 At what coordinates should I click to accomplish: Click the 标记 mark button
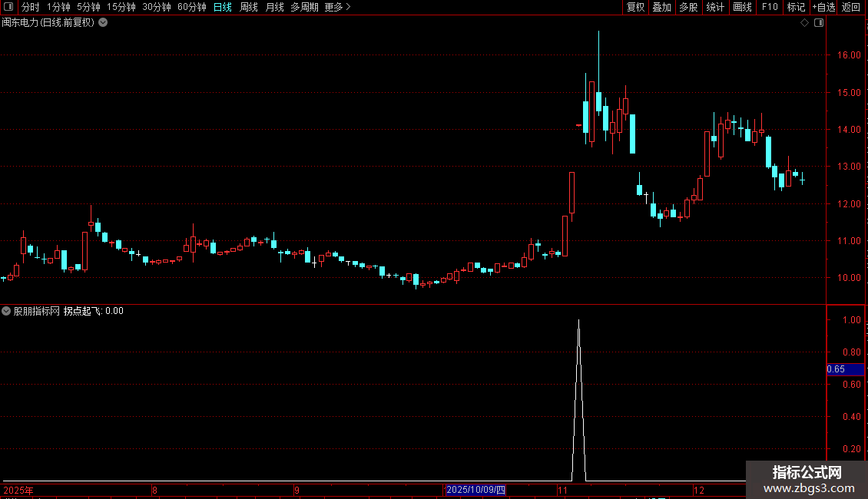tap(796, 7)
